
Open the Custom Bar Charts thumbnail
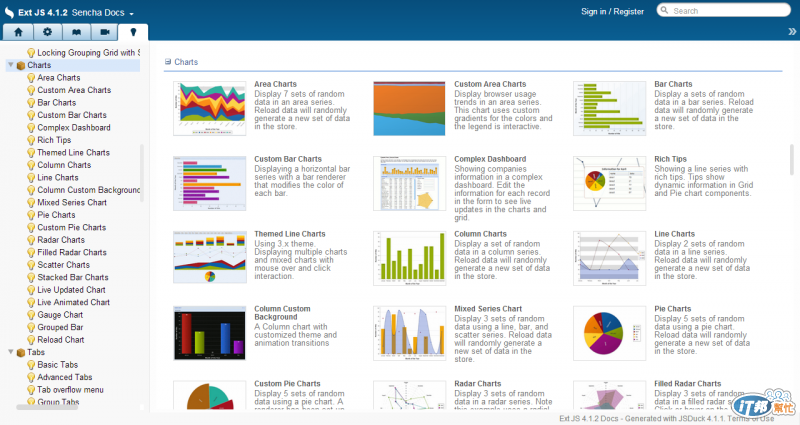210,183
